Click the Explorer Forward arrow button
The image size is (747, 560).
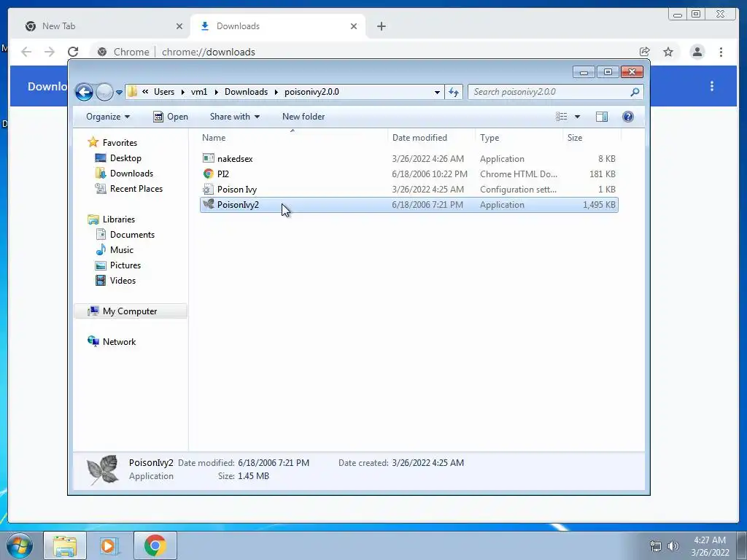tap(104, 92)
